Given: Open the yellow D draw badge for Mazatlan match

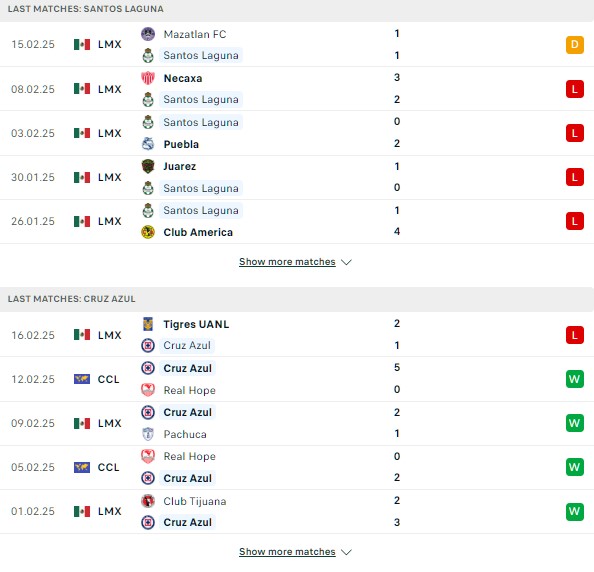Looking at the screenshot, I should 575,45.
